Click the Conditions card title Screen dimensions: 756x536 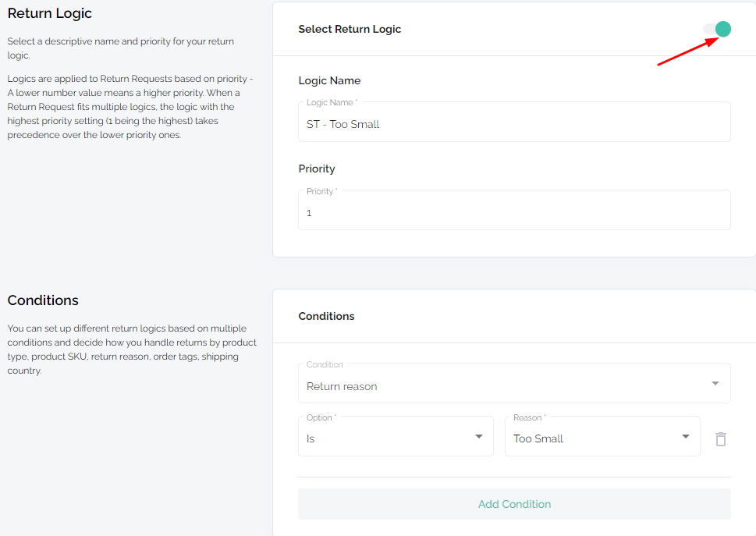tap(326, 316)
